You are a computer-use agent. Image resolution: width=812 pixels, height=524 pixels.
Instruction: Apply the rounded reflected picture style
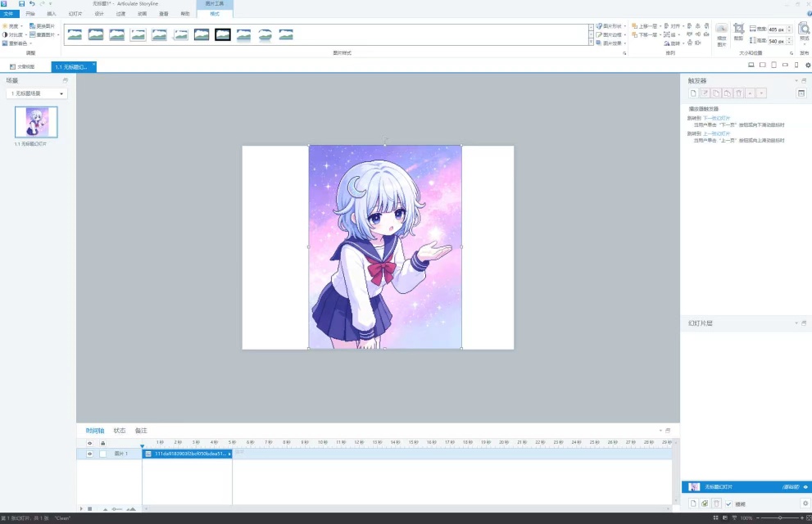click(265, 34)
